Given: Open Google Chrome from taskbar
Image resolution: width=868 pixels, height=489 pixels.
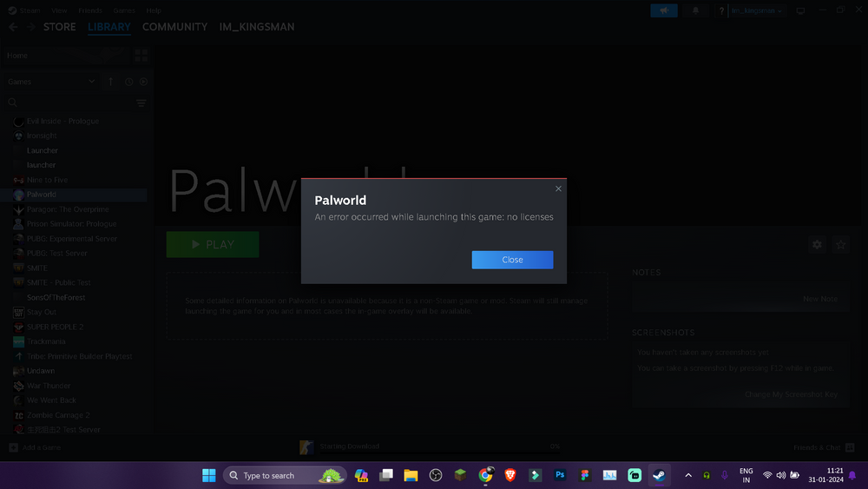Looking at the screenshot, I should pyautogui.click(x=485, y=475).
